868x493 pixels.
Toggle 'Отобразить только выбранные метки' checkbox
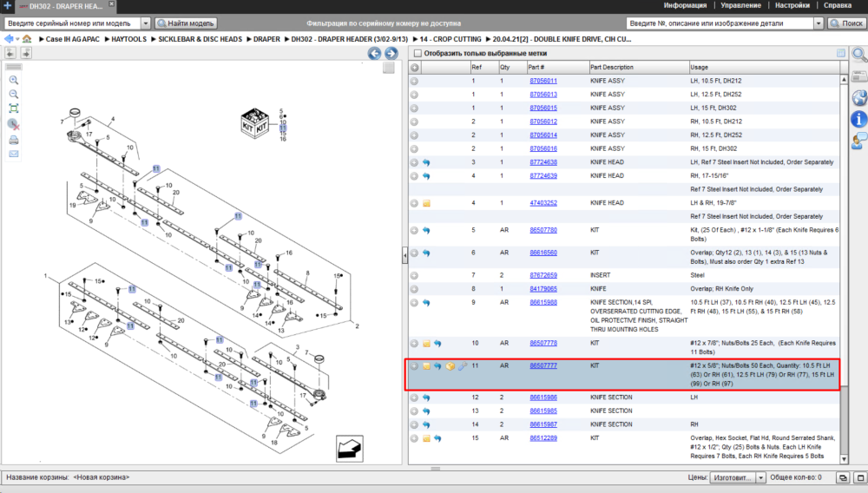click(418, 53)
